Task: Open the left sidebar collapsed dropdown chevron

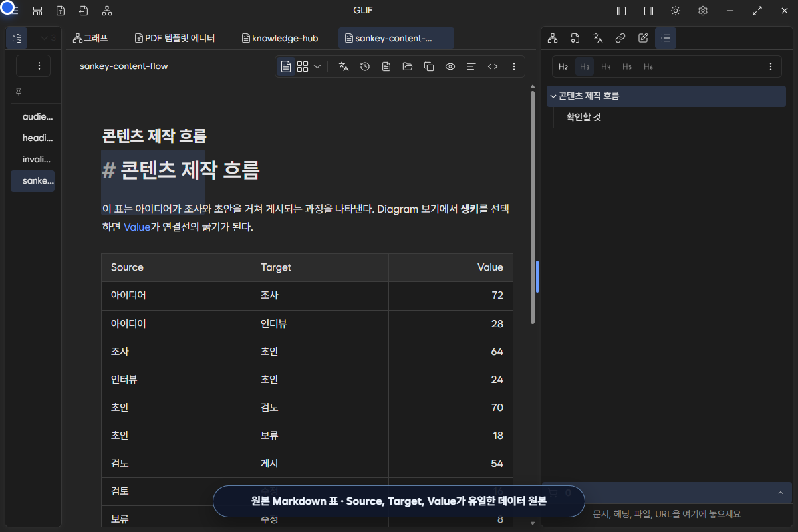Action: (x=45, y=38)
